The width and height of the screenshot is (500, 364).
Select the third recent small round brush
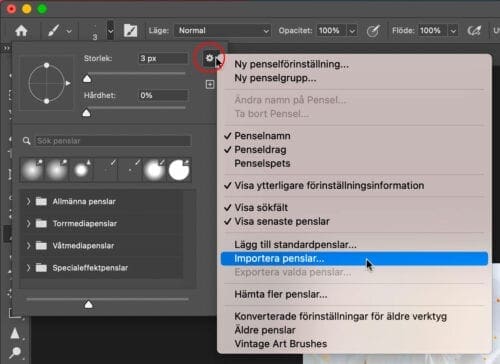click(81, 170)
